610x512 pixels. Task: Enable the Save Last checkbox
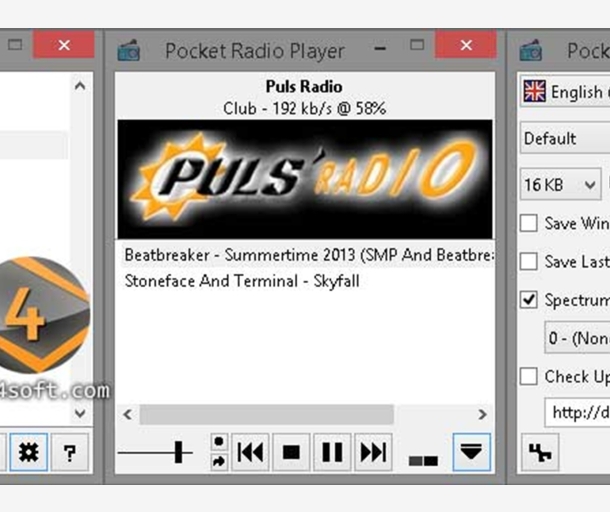coord(529,261)
